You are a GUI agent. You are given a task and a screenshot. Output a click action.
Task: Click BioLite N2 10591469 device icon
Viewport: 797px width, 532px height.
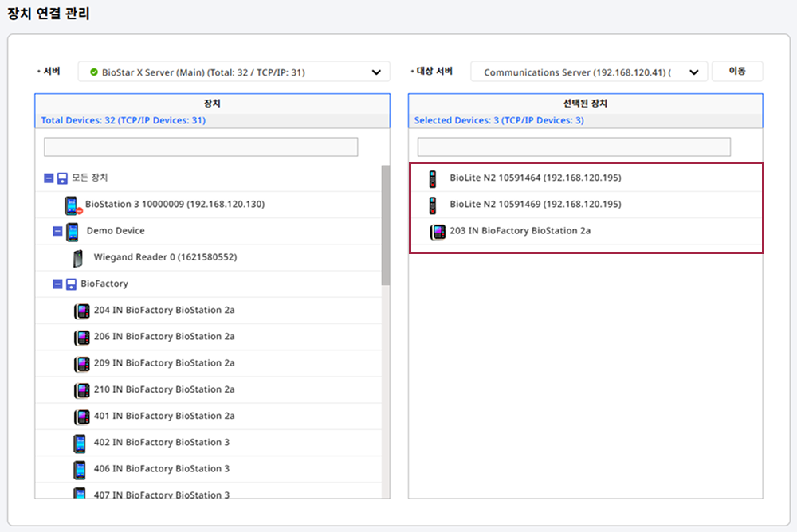[x=434, y=205]
